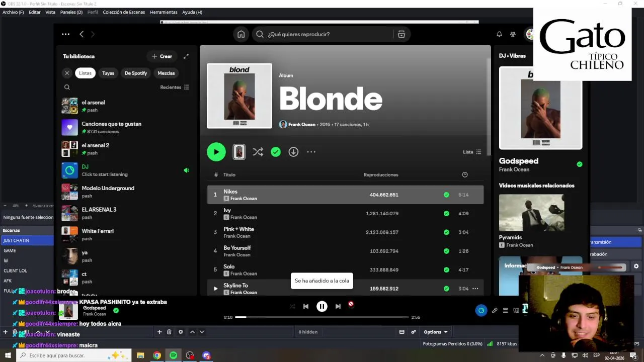Toggle the saved check on the Solo track
The height and width of the screenshot is (362, 644).
click(446, 269)
